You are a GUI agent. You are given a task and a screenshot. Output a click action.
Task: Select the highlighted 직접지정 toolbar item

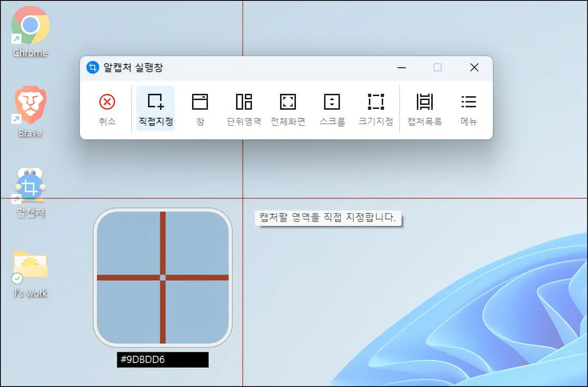pos(155,108)
